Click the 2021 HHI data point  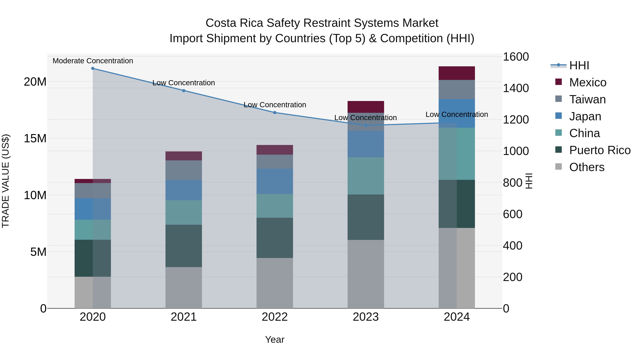click(x=184, y=91)
